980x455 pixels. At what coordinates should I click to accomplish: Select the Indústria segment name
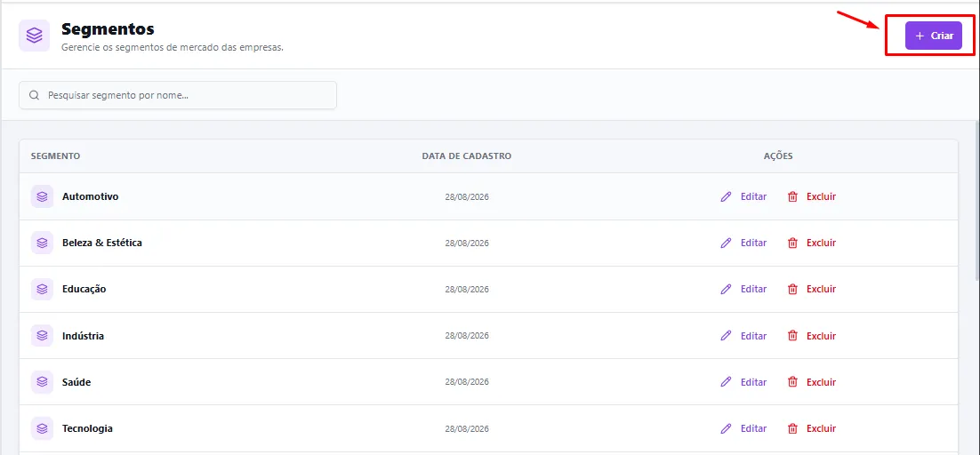pos(83,336)
